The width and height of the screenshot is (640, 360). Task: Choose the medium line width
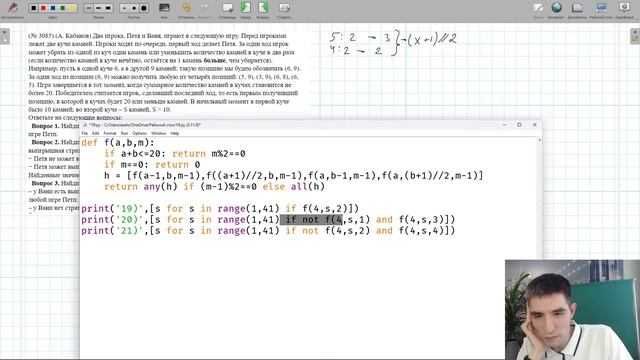coord(98,8)
